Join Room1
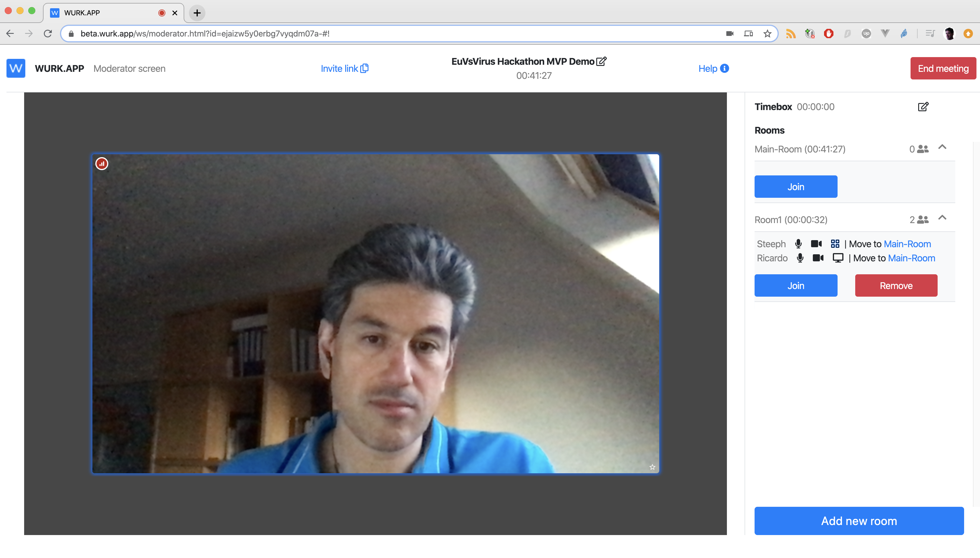 click(x=795, y=285)
